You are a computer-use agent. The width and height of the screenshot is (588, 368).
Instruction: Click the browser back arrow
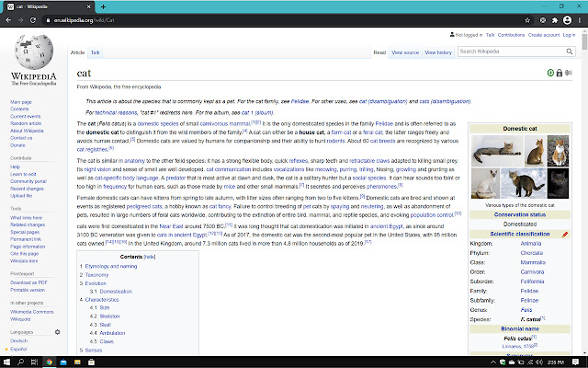click(8, 20)
